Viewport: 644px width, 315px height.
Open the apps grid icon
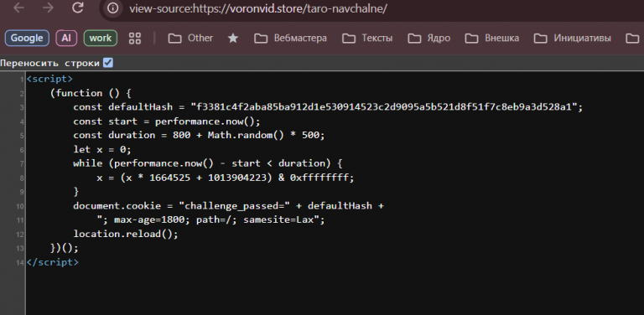point(135,39)
